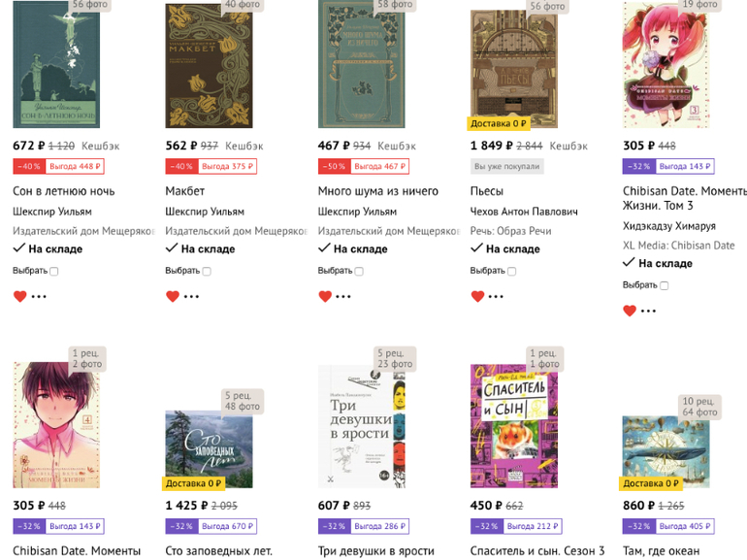Select Выбрать checkbox for Пьесы
The height and width of the screenshot is (560, 747).
pyautogui.click(x=511, y=272)
